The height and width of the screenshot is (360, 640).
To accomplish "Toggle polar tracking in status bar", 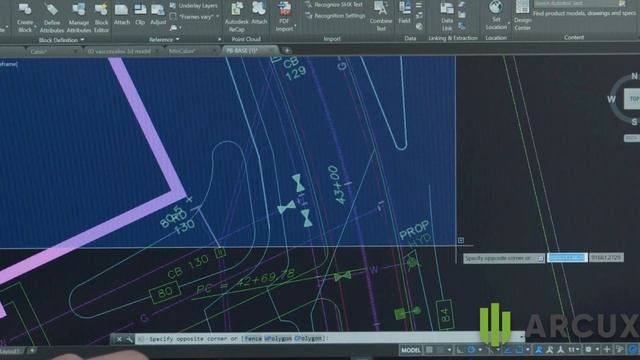I will [x=471, y=350].
